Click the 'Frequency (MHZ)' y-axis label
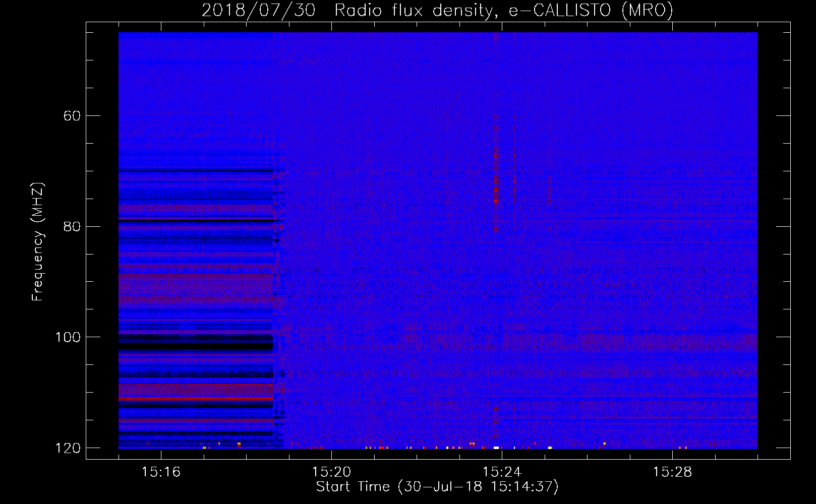 (x=38, y=242)
